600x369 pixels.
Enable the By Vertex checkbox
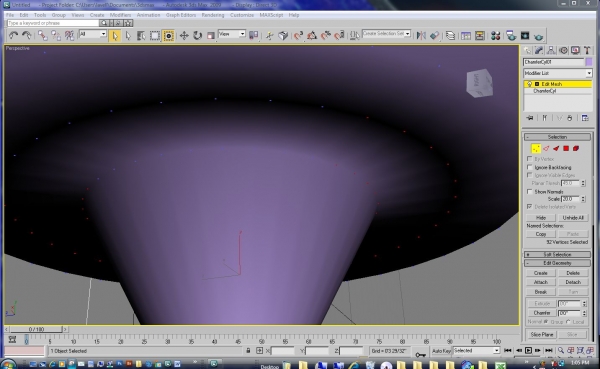pyautogui.click(x=530, y=158)
